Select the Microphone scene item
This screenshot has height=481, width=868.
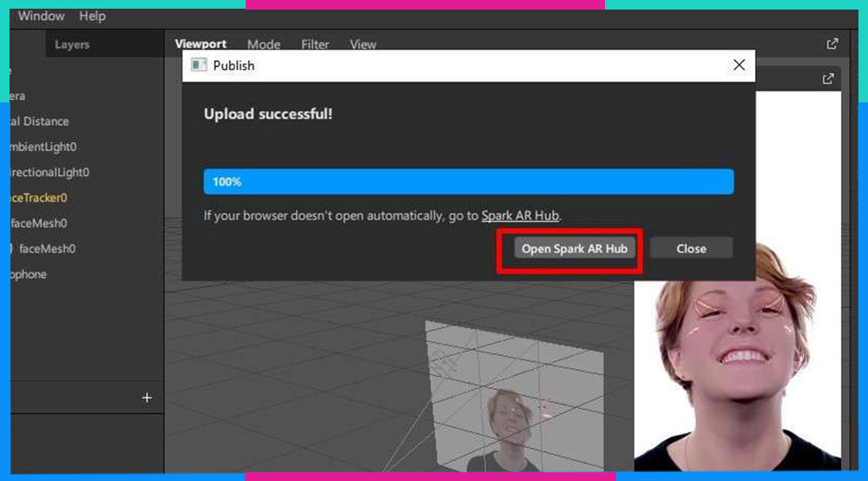[x=29, y=274]
